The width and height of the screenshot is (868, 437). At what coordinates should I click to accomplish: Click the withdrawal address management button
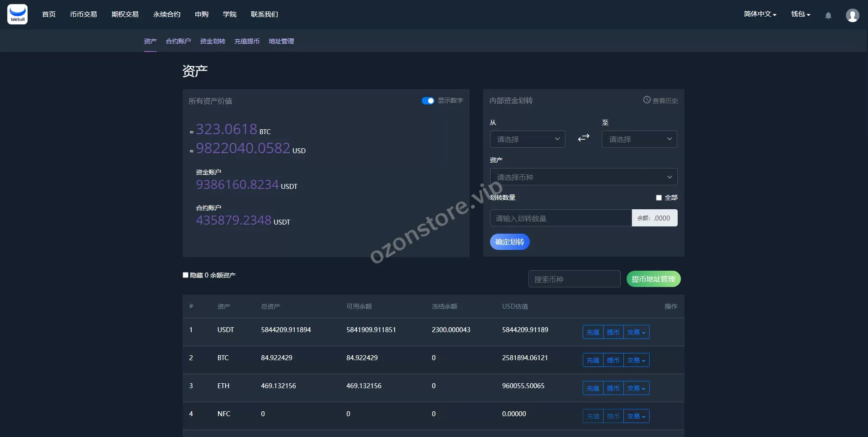(x=653, y=279)
